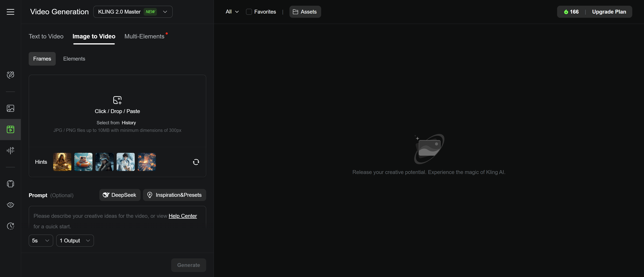This screenshot has height=277, width=644.
Task: Switch to the Text to Video tab
Action: pos(46,37)
